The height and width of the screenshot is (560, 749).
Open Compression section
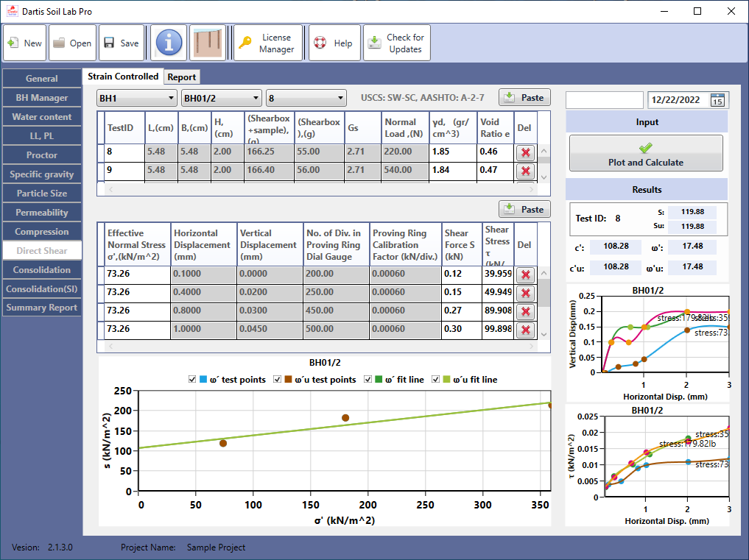[41, 232]
